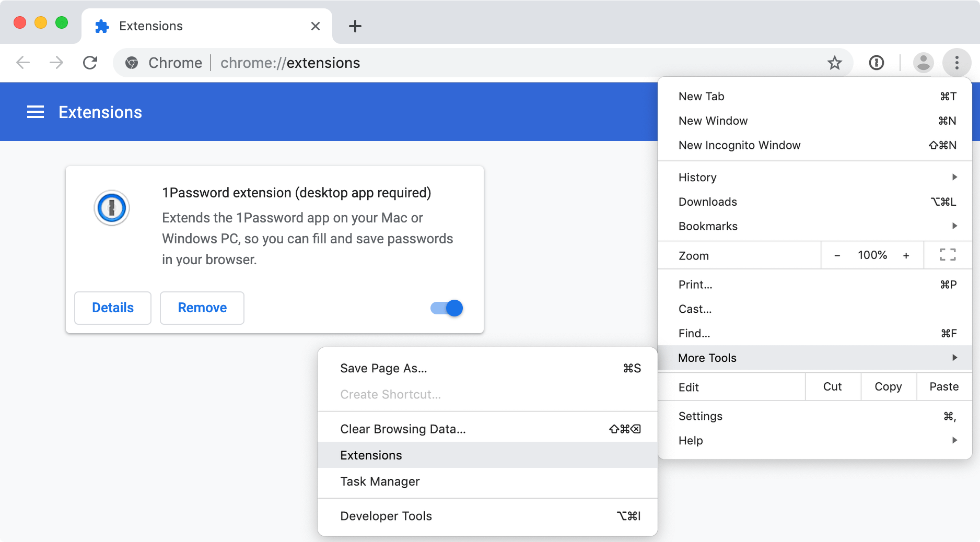Screen dimensions: 980x542
Task: Enter fullscreen mode from Zoom row
Action: pyautogui.click(x=948, y=255)
